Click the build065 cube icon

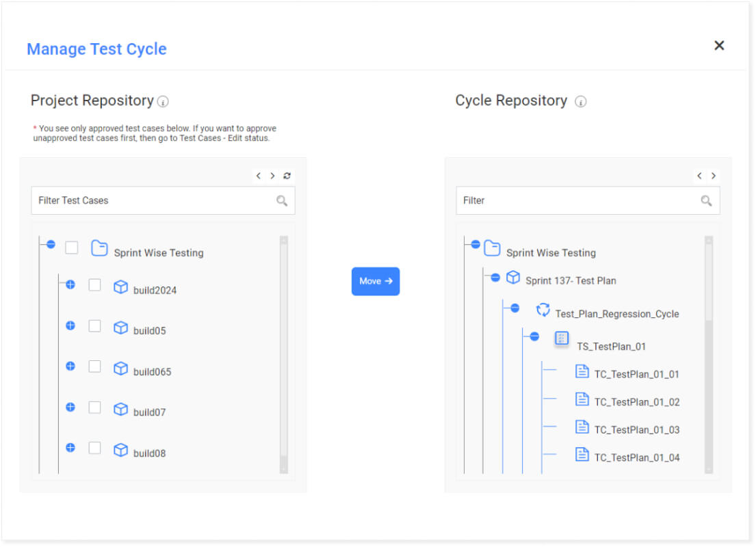120,369
